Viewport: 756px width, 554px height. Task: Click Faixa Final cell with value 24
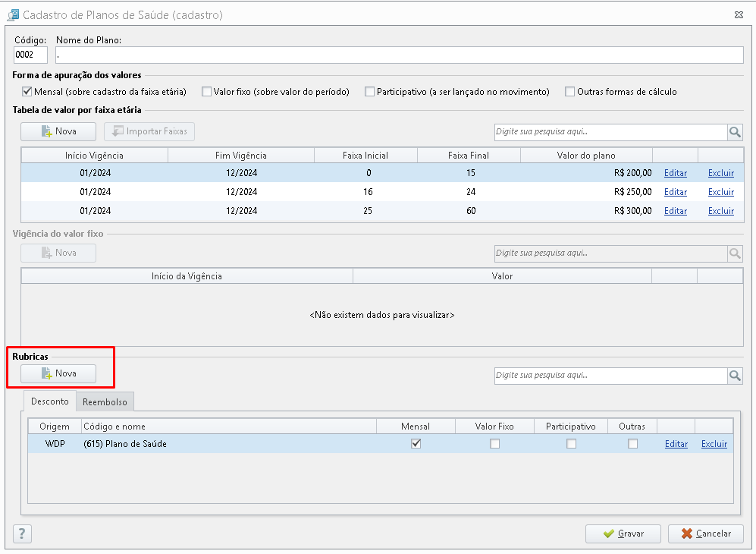[469, 191]
